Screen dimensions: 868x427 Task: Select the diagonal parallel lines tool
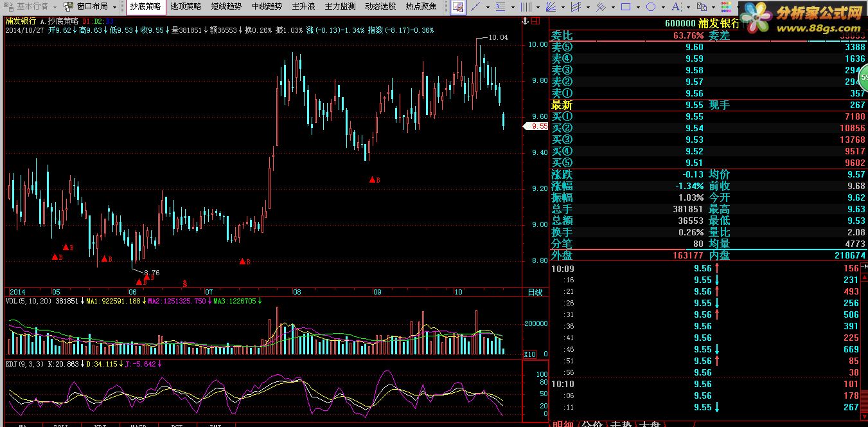pos(601,7)
